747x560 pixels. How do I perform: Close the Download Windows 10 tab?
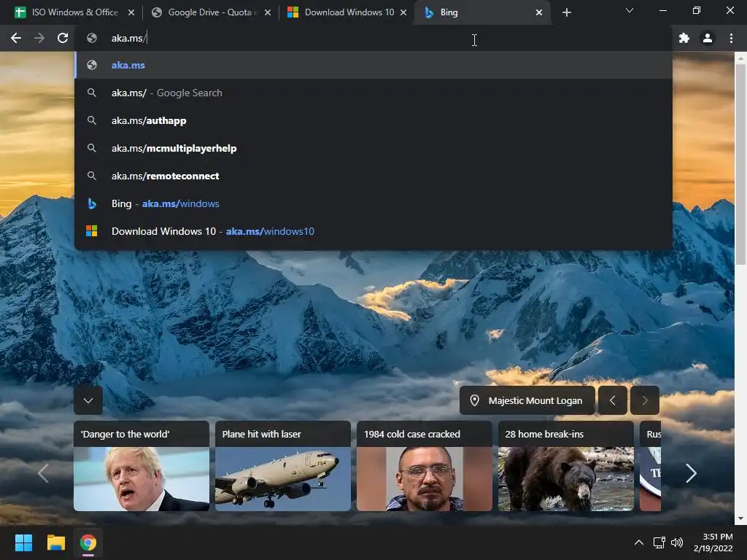tap(403, 13)
